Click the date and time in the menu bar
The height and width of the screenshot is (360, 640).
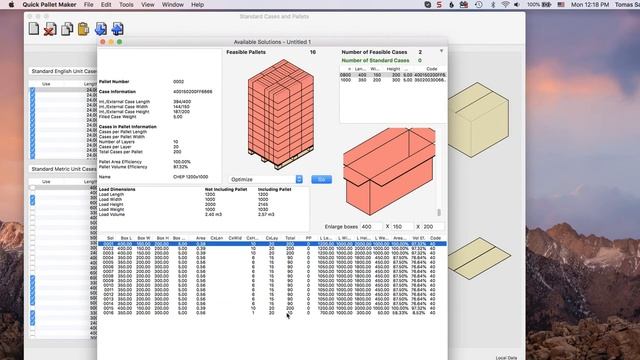590,4
